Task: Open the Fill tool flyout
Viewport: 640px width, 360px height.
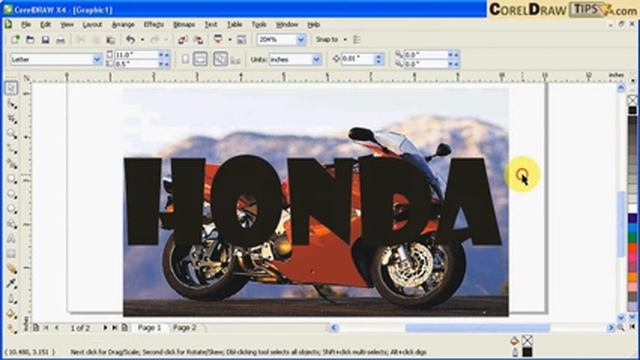Action: (x=11, y=313)
